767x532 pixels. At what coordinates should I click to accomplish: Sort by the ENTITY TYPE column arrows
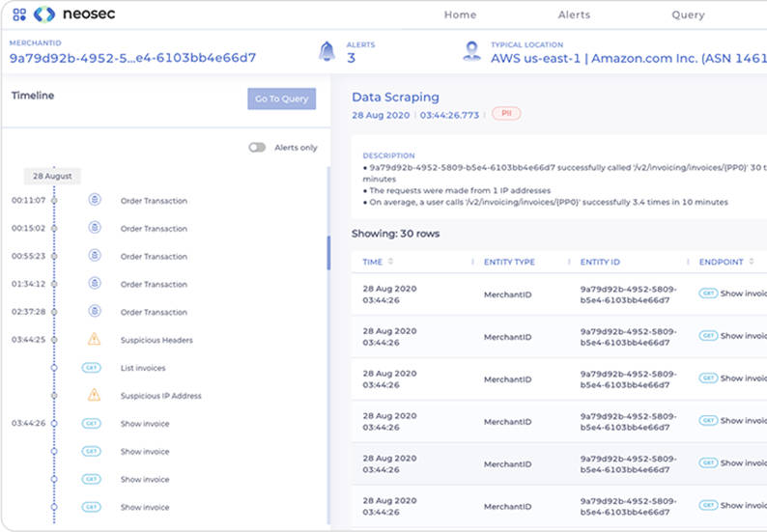pyautogui.click(x=545, y=262)
